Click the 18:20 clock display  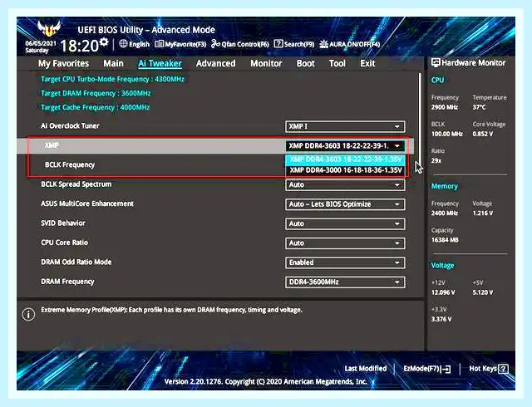click(79, 46)
